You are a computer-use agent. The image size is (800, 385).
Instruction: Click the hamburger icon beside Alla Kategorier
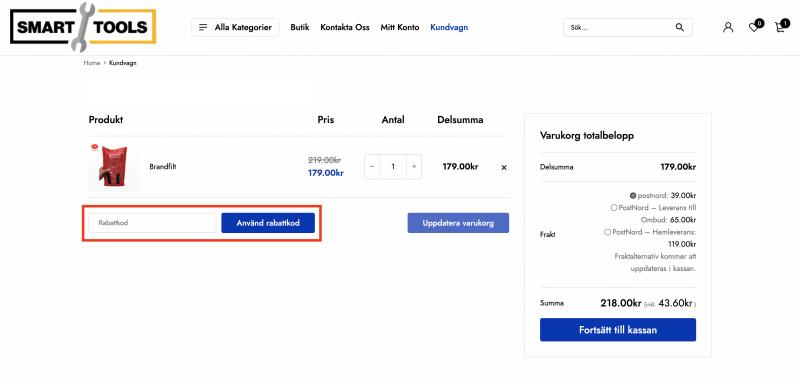click(x=203, y=28)
